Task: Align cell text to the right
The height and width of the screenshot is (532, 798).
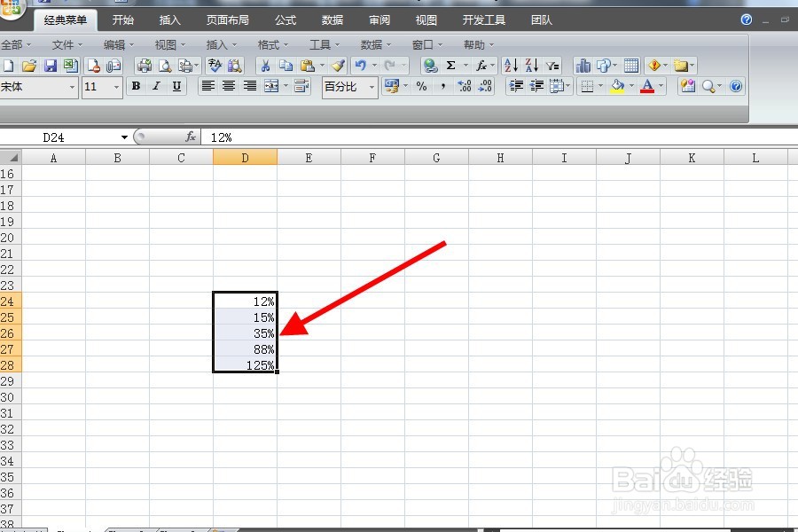Action: point(249,87)
